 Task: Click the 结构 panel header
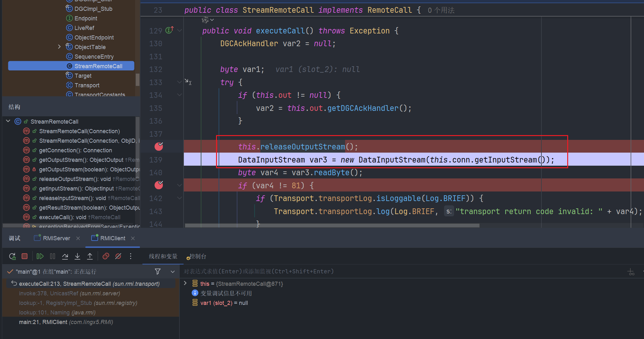[14, 107]
